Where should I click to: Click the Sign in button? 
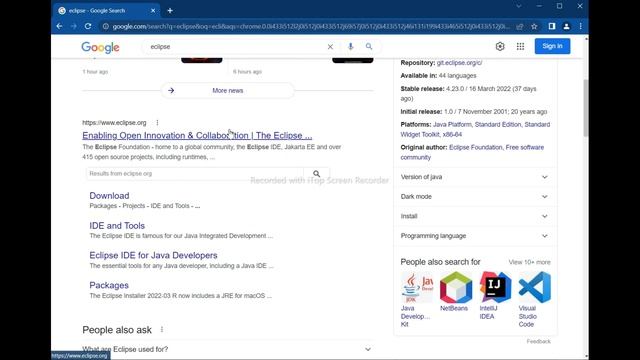(552, 46)
